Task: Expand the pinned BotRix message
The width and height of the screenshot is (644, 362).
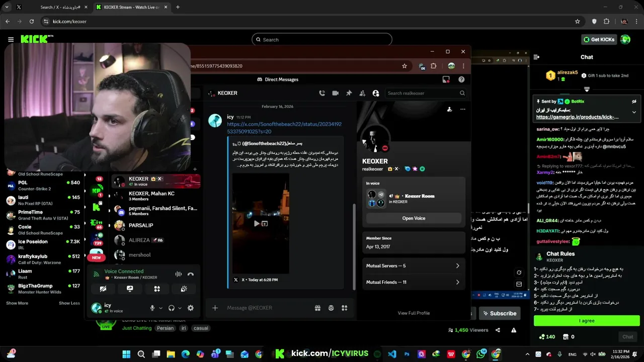Action: pos(634,112)
